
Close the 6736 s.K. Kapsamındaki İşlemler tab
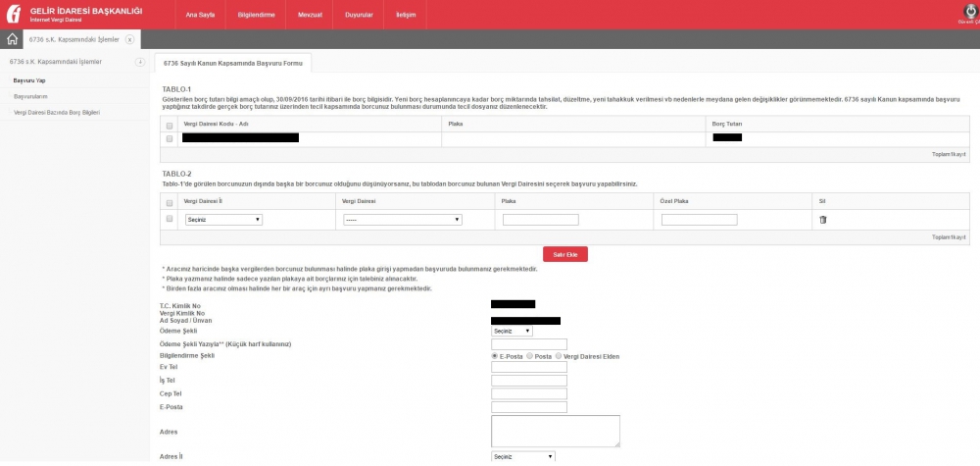coord(129,39)
